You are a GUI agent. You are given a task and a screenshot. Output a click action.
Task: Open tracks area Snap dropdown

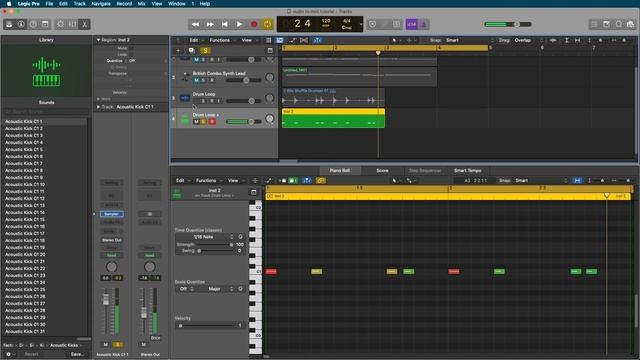(469, 40)
